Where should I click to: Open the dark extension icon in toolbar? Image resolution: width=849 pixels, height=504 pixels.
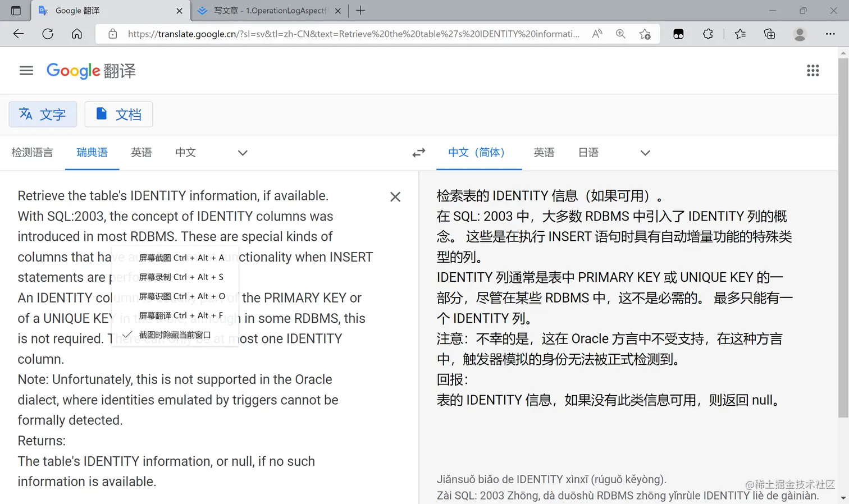click(x=678, y=34)
